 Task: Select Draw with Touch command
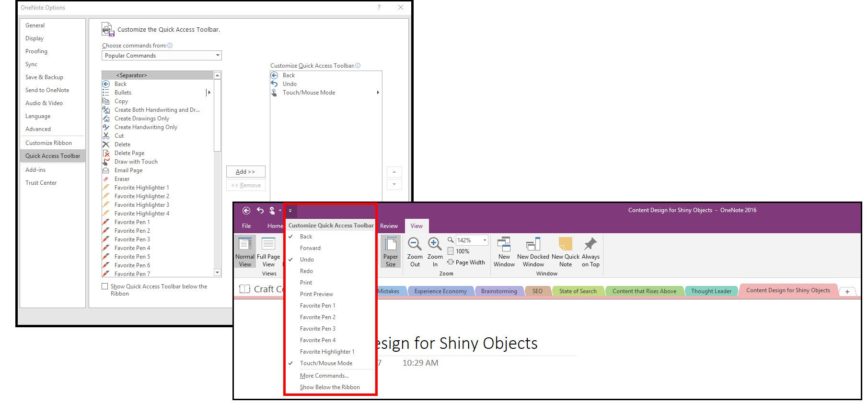point(157,162)
